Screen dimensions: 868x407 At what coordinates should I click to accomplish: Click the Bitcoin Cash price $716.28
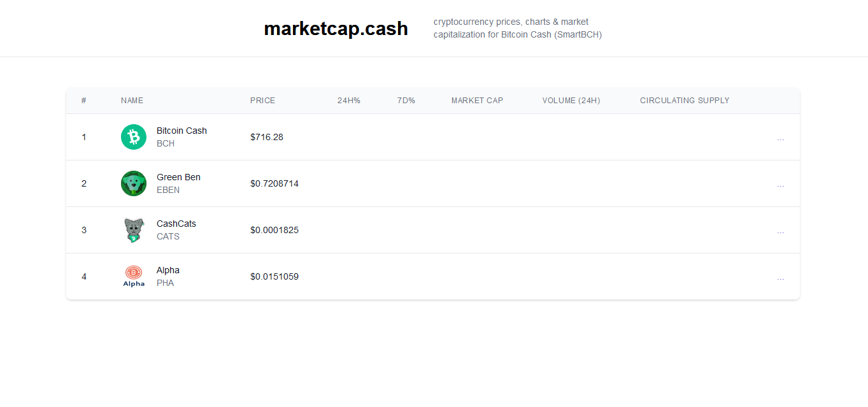(x=267, y=137)
